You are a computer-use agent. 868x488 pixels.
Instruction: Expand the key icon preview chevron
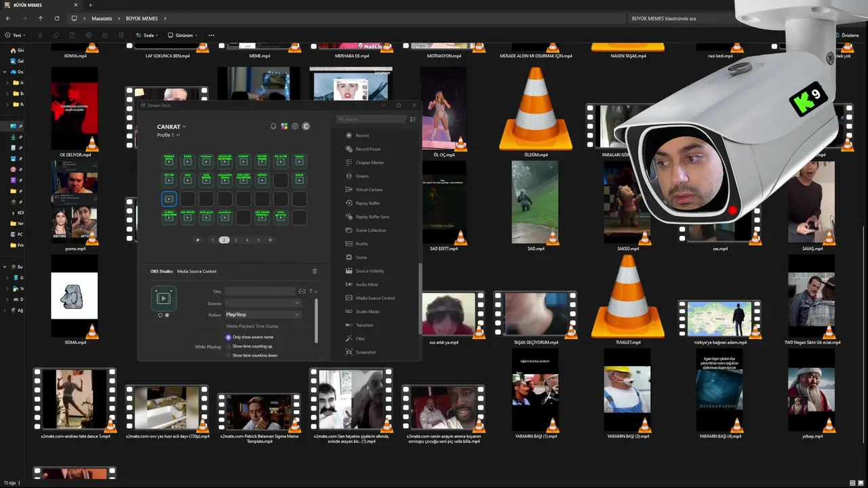pyautogui.click(x=172, y=291)
